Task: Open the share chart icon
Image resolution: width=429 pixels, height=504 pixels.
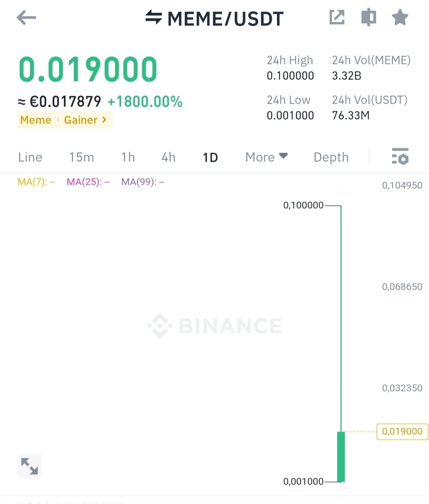Action: pyautogui.click(x=337, y=17)
